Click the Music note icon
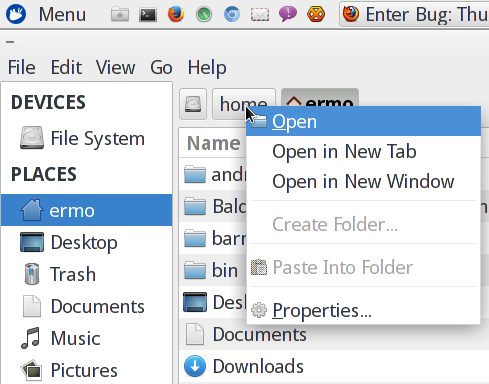489x384 pixels. pyautogui.click(x=31, y=338)
